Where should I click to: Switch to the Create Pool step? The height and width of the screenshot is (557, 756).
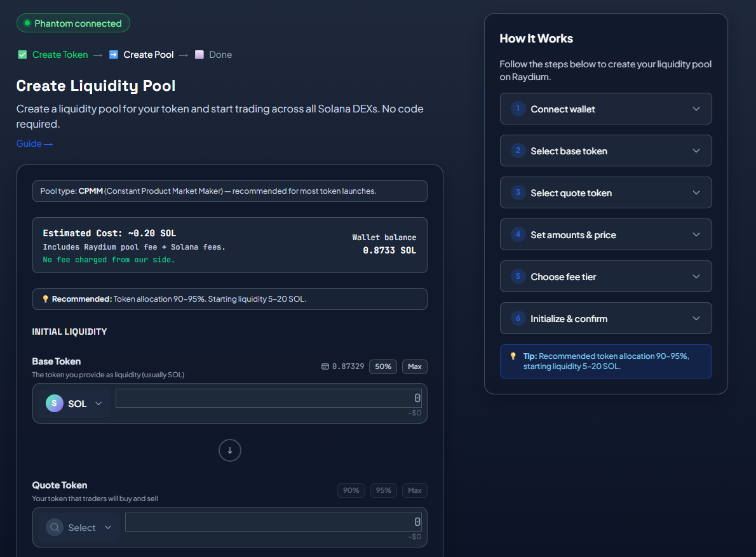[149, 55]
